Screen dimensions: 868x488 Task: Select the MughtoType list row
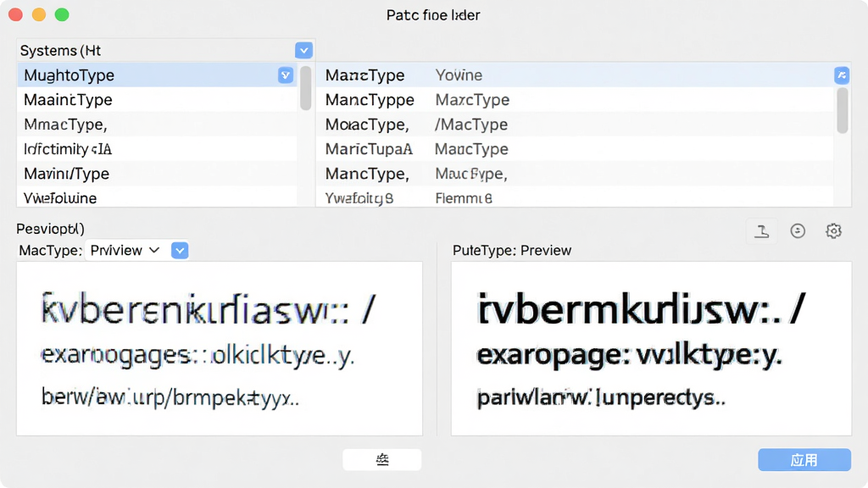click(x=157, y=75)
